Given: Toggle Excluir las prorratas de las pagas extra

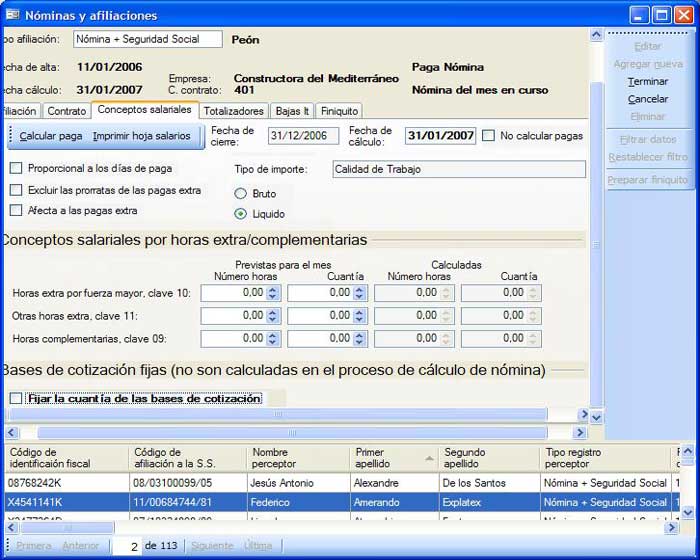Looking at the screenshot, I should (x=16, y=190).
